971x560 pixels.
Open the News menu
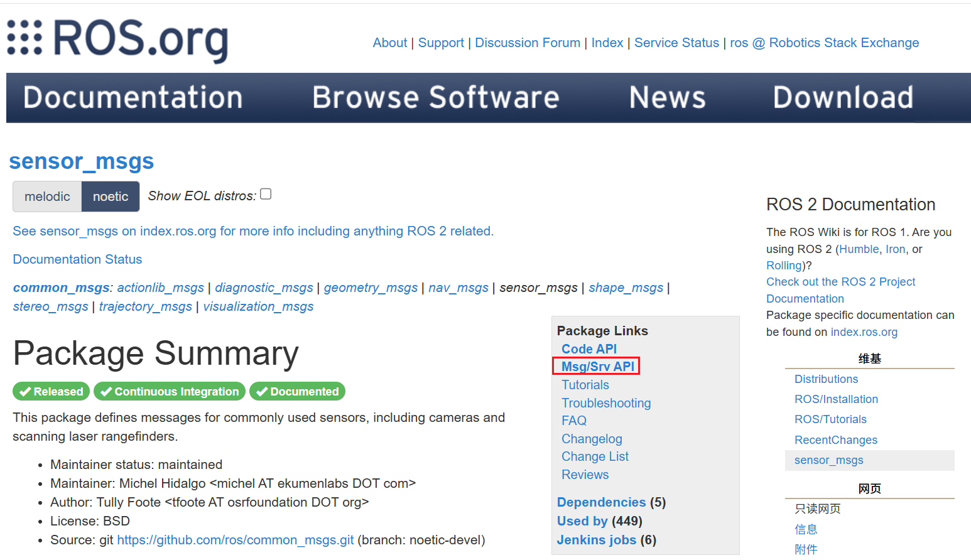click(668, 98)
